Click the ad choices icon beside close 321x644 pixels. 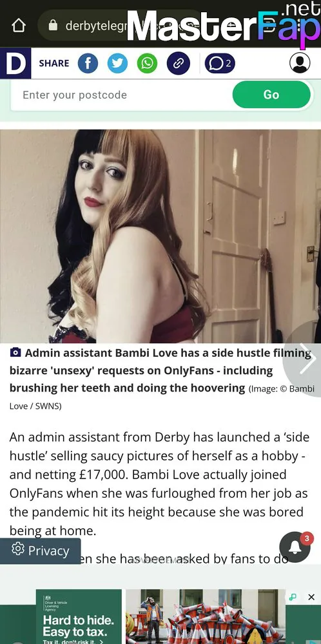(293, 597)
